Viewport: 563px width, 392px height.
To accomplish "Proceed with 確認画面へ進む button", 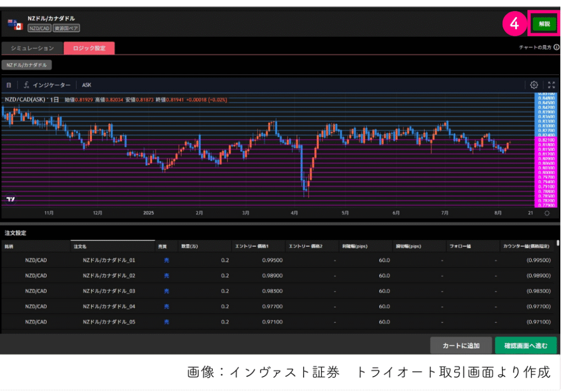I will pos(526,345).
